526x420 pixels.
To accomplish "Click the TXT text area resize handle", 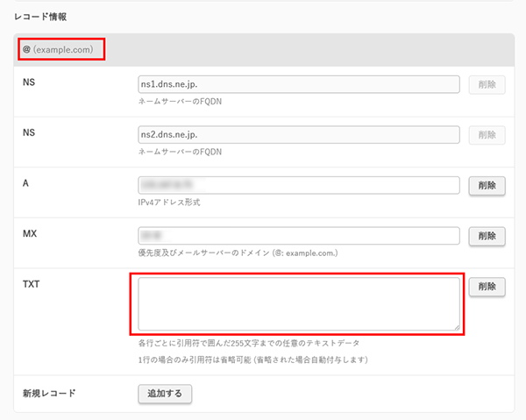I will click(456, 326).
